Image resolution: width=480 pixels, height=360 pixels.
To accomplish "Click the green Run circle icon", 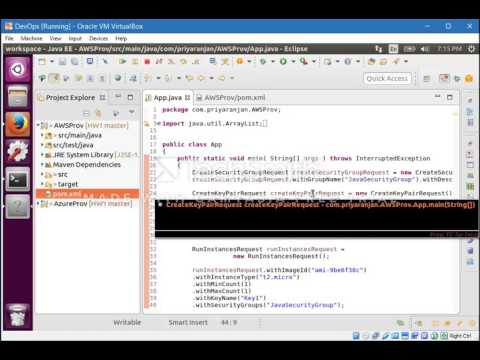I will (x=283, y=61).
